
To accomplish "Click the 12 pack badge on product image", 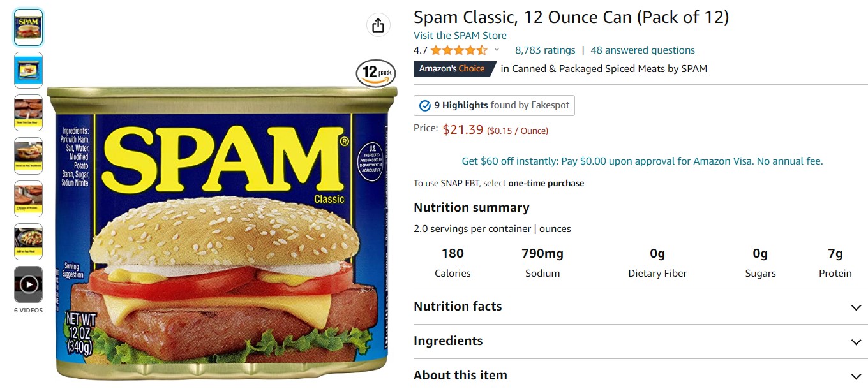I will click(375, 73).
